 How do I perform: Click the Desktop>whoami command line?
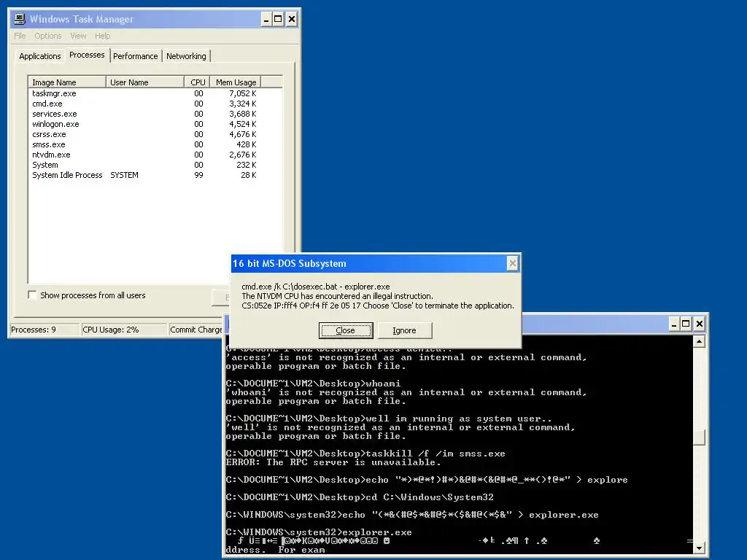(313, 384)
